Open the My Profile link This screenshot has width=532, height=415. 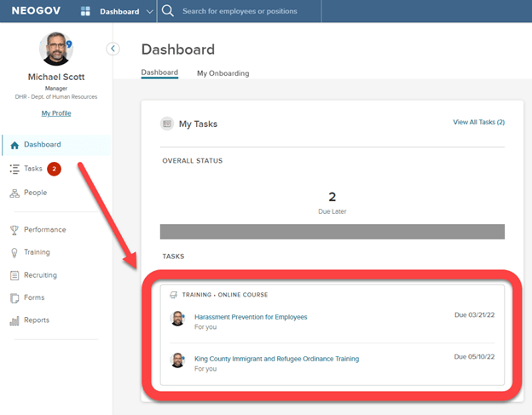[56, 112]
